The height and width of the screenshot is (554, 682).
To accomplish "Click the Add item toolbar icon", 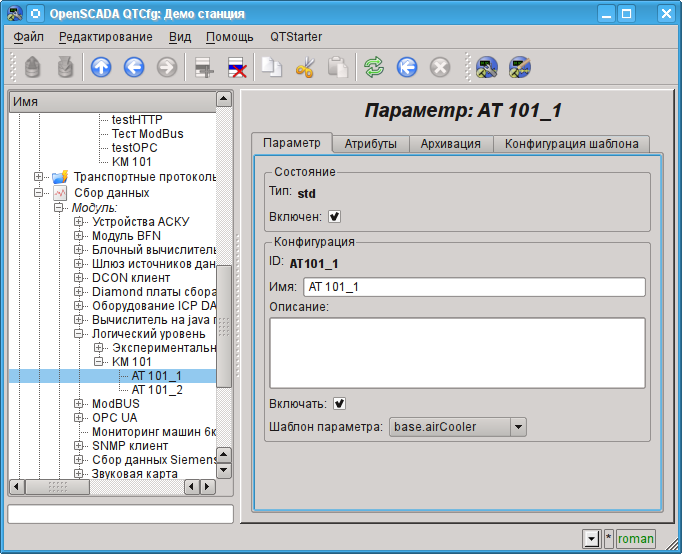I will [x=204, y=67].
